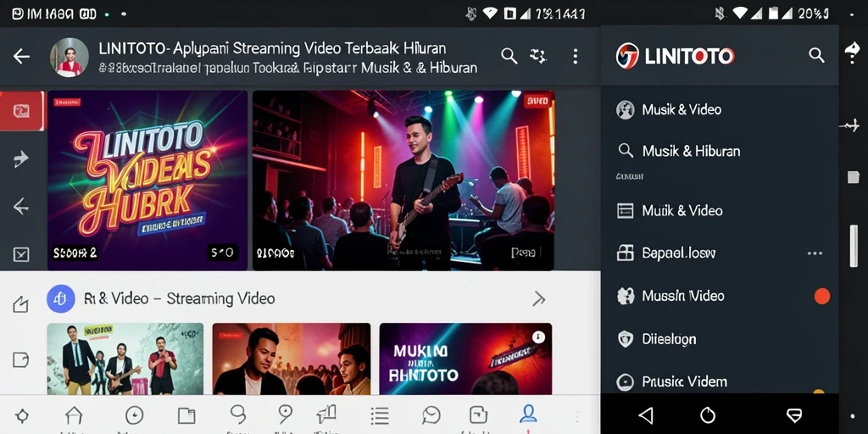Click the note icon at lower left rail
Image resolution: width=868 pixels, height=434 pixels.
click(x=20, y=359)
